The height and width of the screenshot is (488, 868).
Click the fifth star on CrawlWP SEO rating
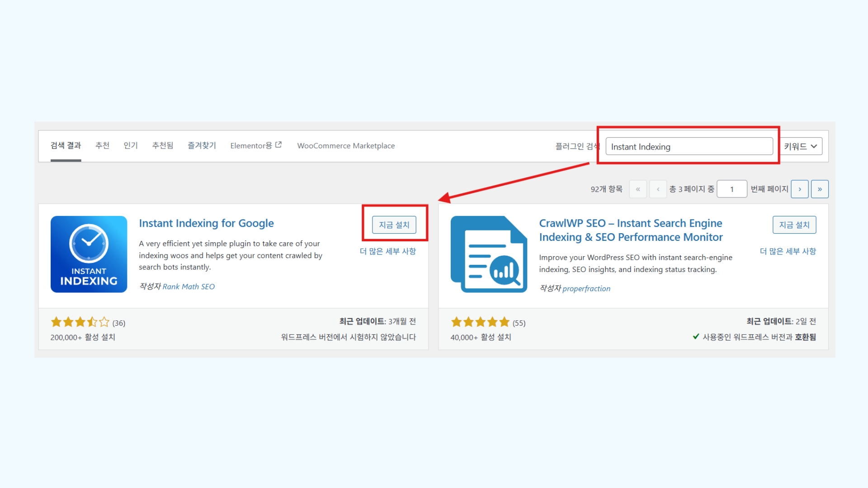coord(505,322)
